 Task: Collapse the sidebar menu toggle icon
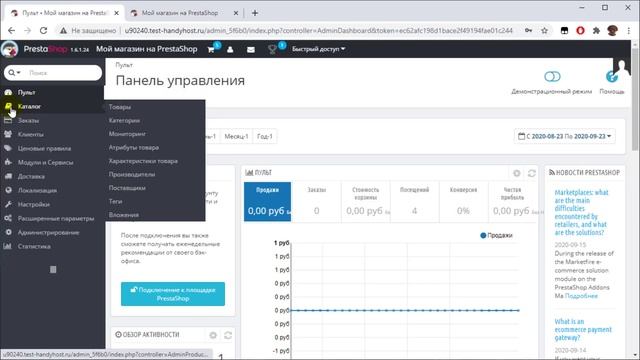[x=53, y=269]
